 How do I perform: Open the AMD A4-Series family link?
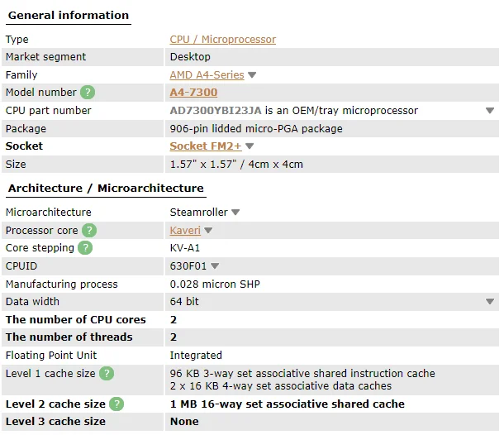(x=207, y=74)
